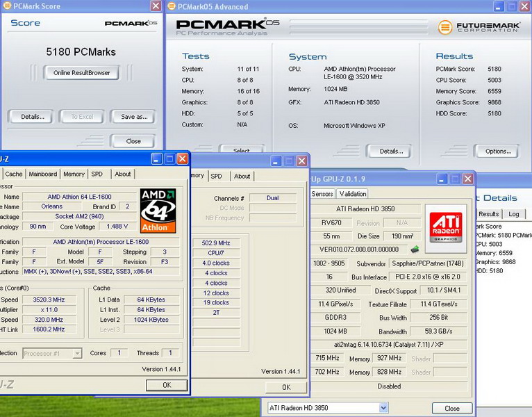
Task: Click the memory frequency 502.9 MHz field
Action: 216,243
